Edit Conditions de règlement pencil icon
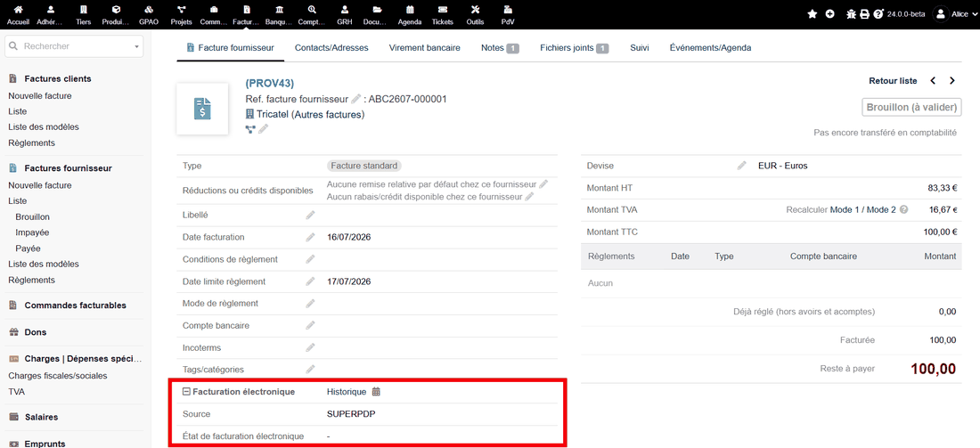Viewport: 980px width, 448px height. pos(310,259)
